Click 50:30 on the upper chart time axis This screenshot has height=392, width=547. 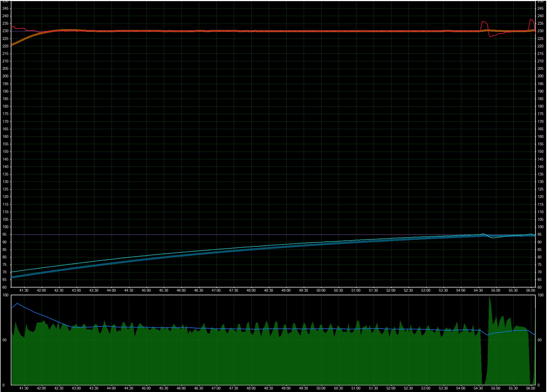(338, 291)
